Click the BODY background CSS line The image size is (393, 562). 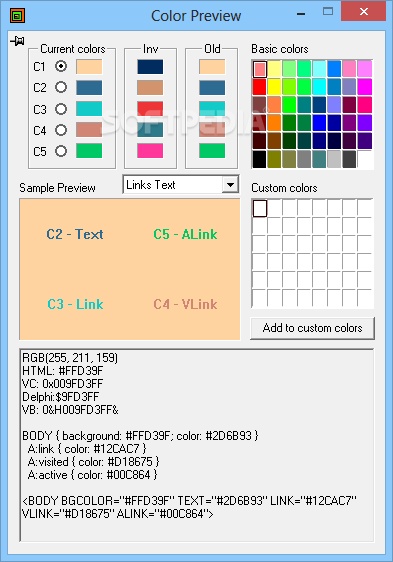point(140,436)
